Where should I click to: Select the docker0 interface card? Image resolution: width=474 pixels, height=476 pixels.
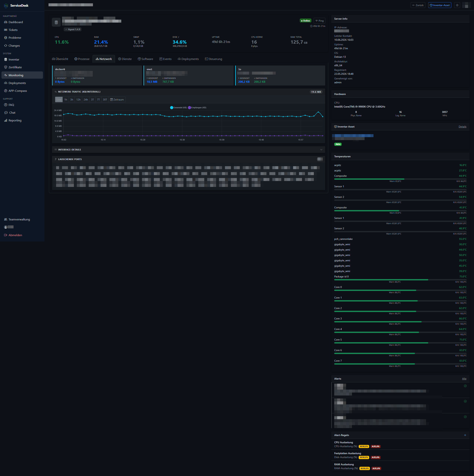click(x=97, y=75)
